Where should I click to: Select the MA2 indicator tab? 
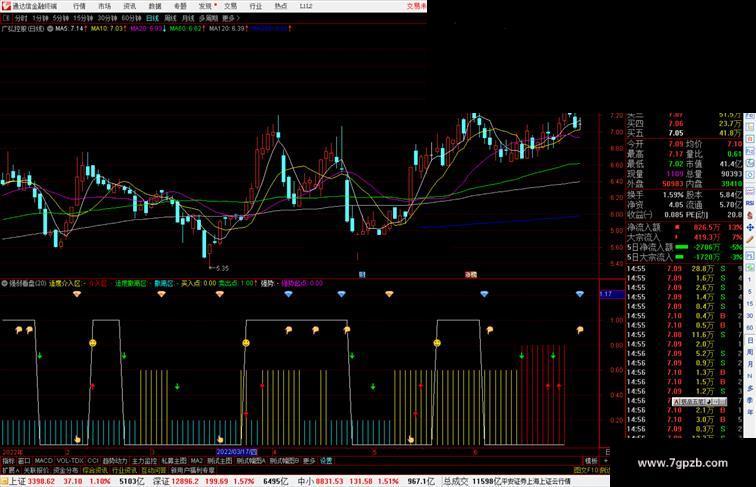197,461
